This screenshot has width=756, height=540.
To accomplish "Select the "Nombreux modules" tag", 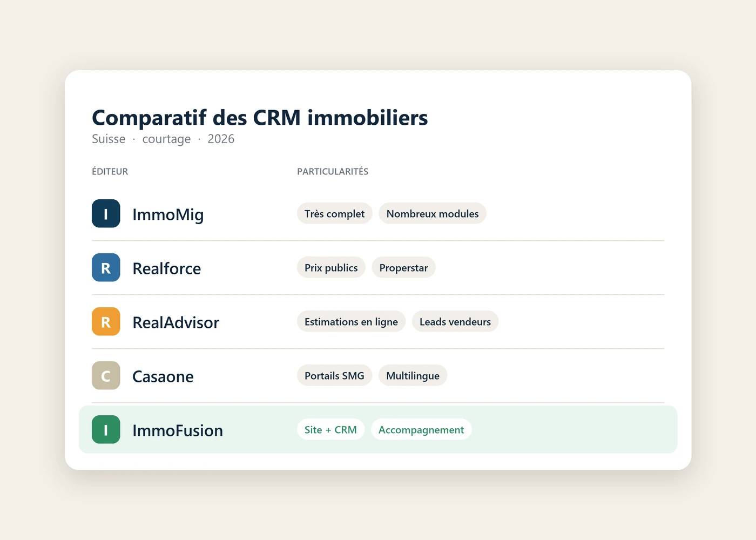I will (x=433, y=213).
